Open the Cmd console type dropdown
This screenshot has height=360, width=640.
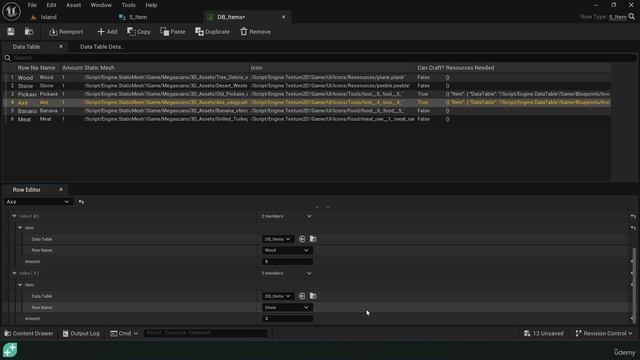point(124,333)
